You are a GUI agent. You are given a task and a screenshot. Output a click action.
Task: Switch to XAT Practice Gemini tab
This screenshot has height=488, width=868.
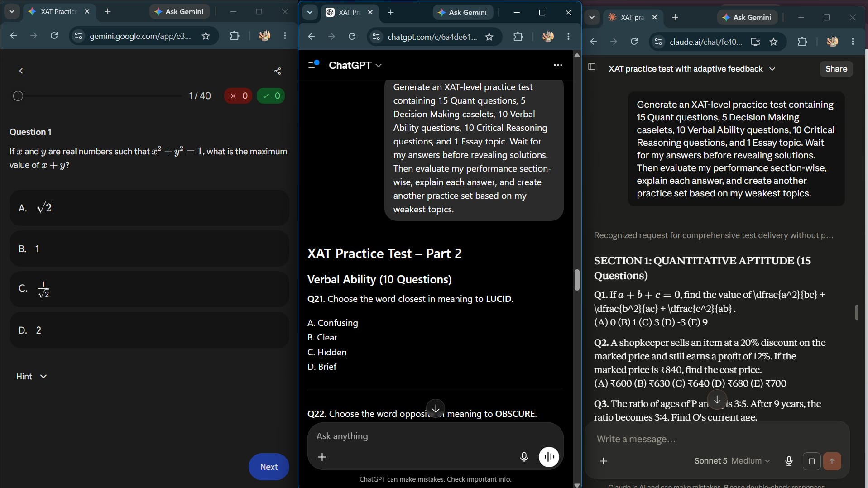coord(59,12)
